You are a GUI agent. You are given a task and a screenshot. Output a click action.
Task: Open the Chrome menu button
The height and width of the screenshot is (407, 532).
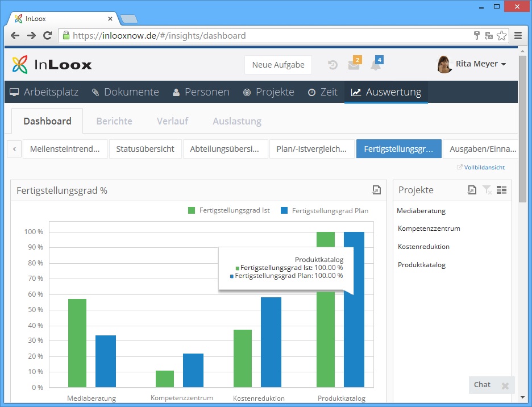coord(518,35)
